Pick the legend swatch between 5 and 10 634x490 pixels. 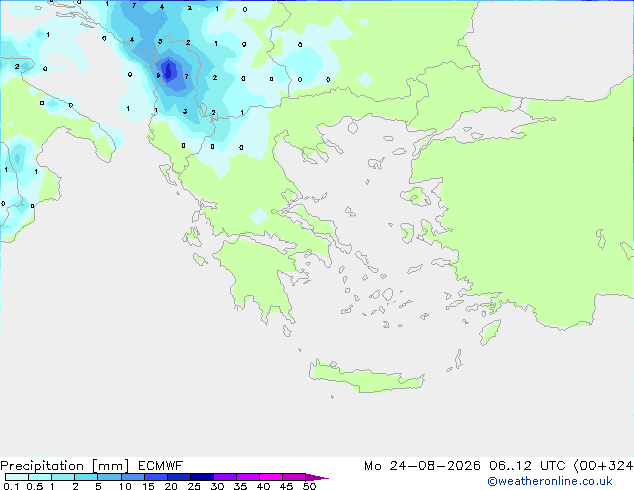(x=109, y=477)
